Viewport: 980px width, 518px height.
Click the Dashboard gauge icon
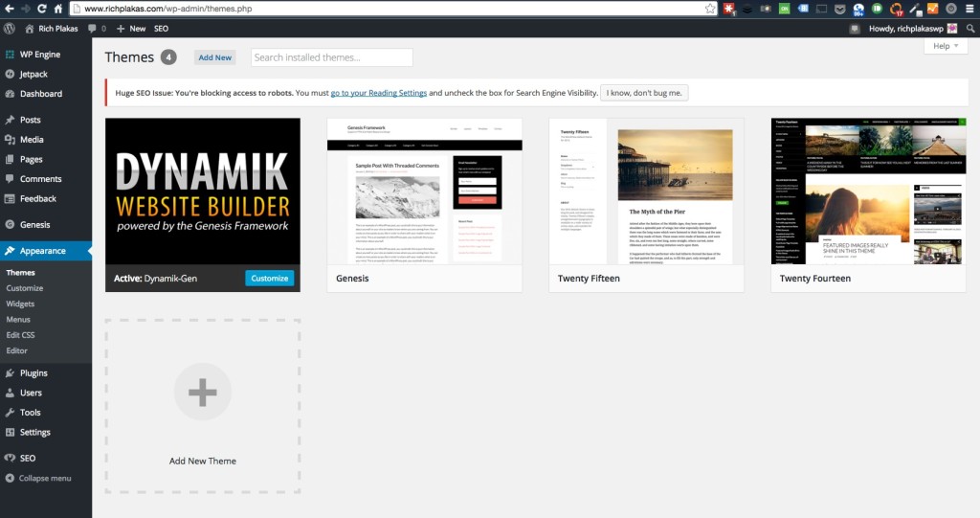[x=10, y=94]
